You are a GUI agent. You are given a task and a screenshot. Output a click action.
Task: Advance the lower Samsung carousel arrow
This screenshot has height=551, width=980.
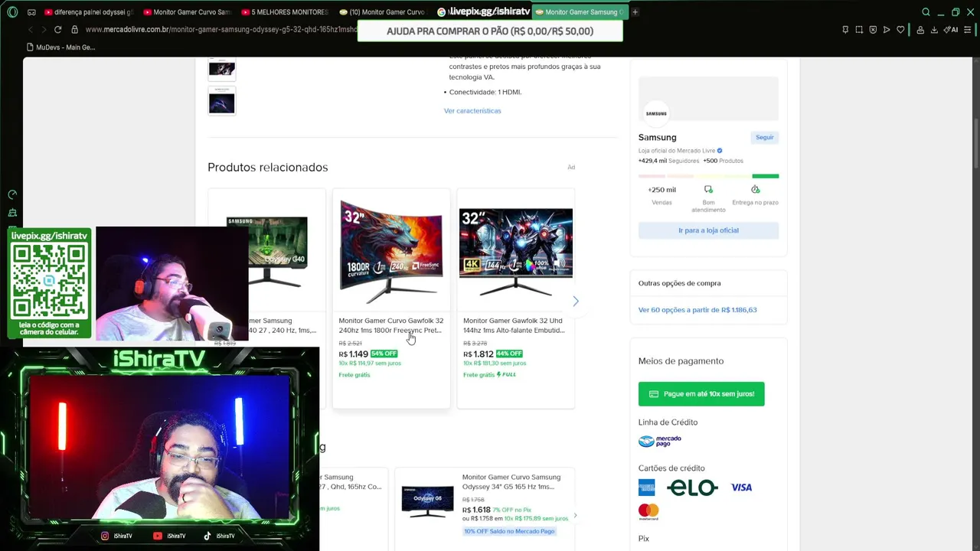click(x=575, y=516)
